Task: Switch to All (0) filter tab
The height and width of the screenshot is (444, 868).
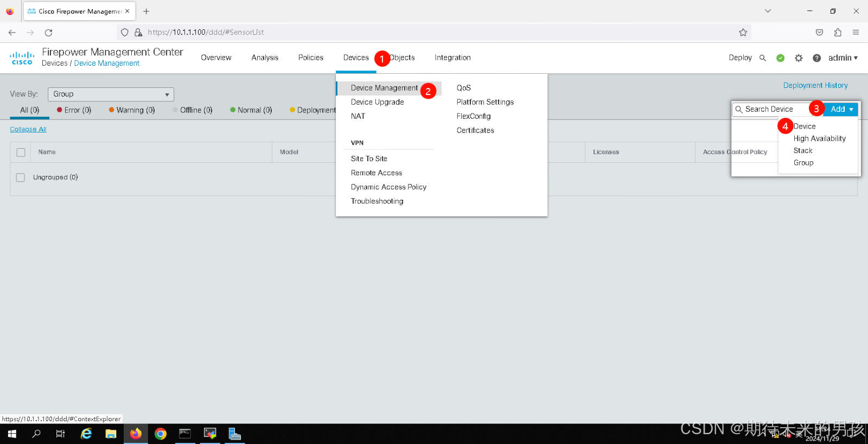Action: [x=30, y=110]
